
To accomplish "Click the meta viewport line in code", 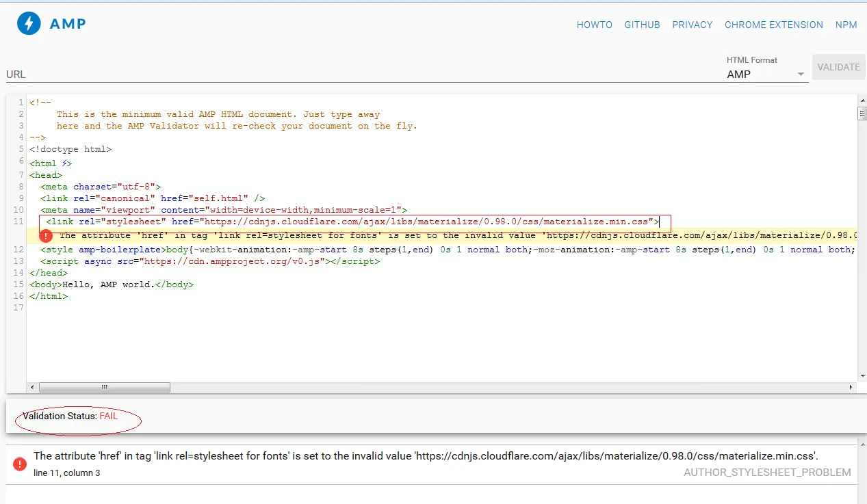I will [224, 210].
